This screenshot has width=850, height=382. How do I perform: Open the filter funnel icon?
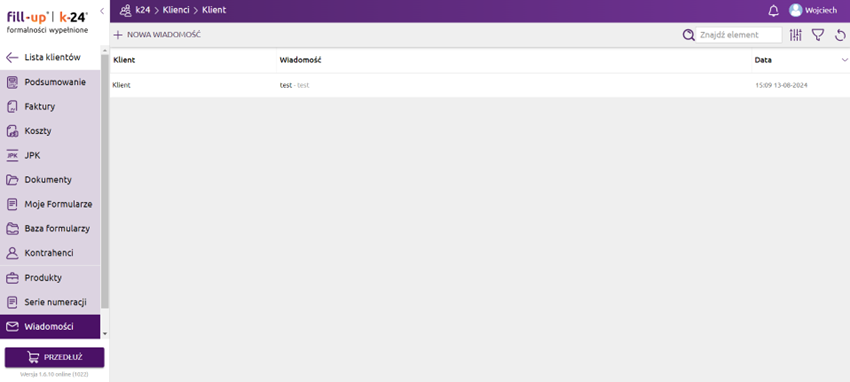[817, 35]
